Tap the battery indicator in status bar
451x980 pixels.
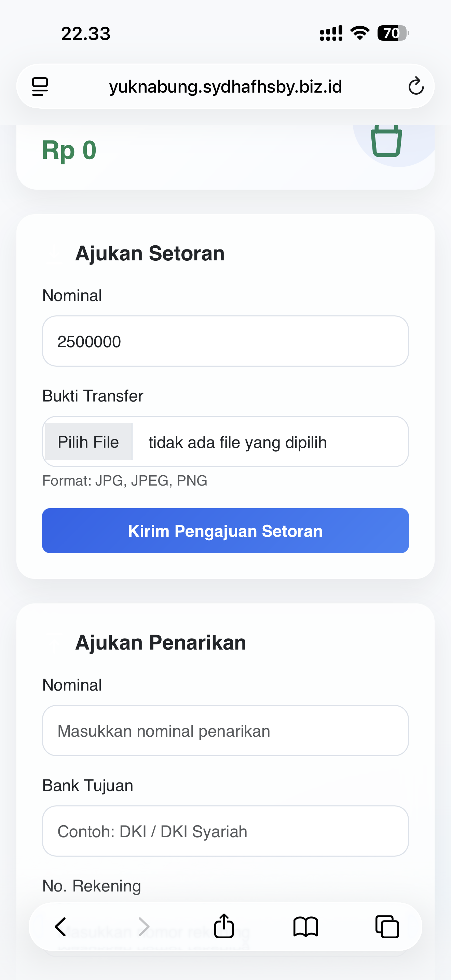coord(393,33)
